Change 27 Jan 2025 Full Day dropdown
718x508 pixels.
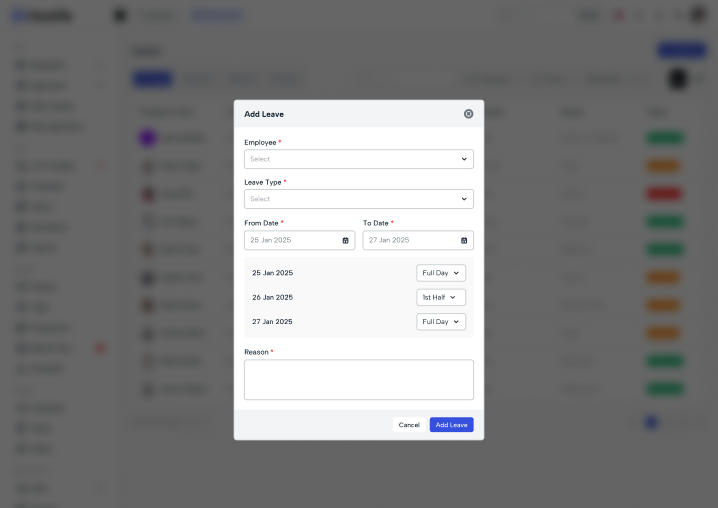(x=441, y=322)
